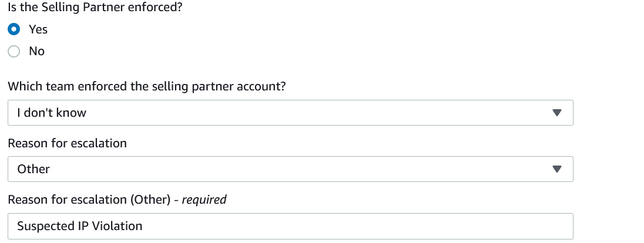Click the "I don't know" selected value
Viewport: 644px width, 243px height.
52,113
